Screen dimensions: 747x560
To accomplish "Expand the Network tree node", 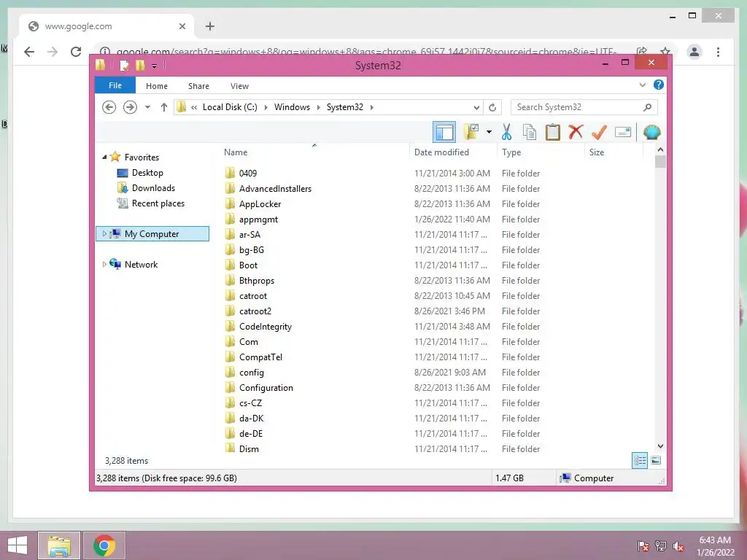I will click(104, 264).
